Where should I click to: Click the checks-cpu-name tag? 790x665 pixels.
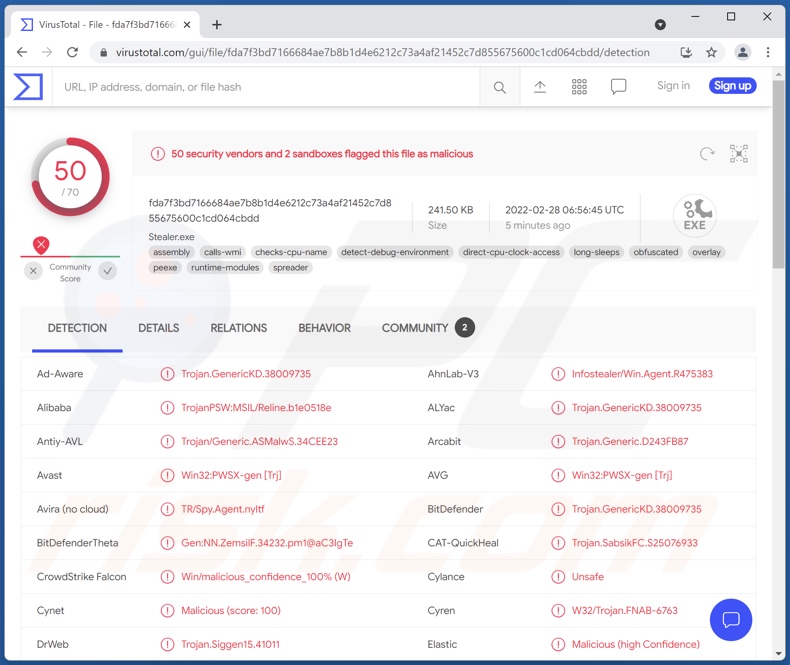pyautogui.click(x=291, y=252)
